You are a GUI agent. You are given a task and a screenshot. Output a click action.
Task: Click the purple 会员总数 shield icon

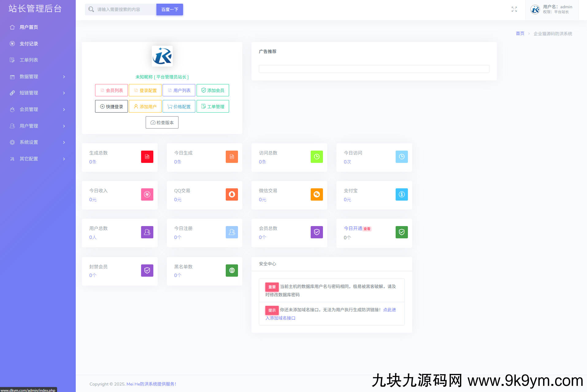(x=317, y=232)
